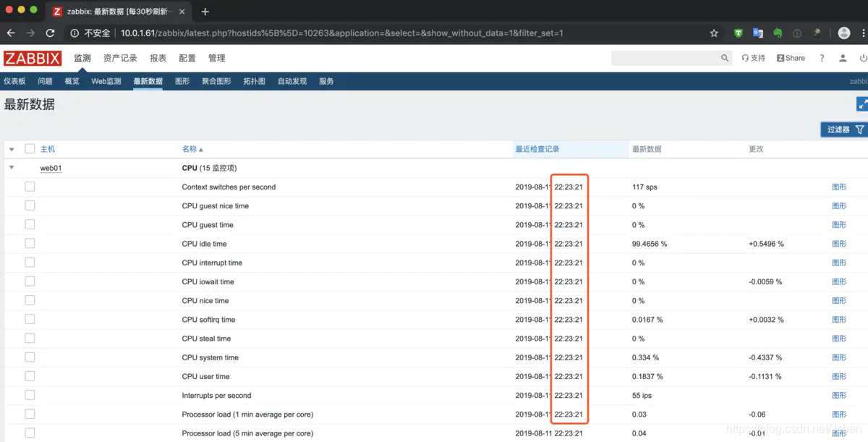Check the CPU interrupt time row
Viewport: 868px width, 442px height.
30,263
